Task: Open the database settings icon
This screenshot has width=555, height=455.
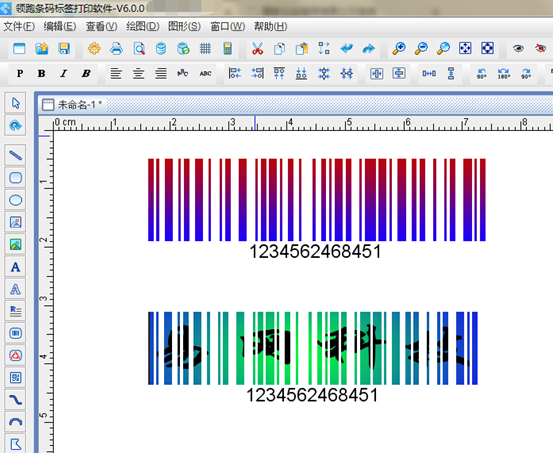Action: 161,48
